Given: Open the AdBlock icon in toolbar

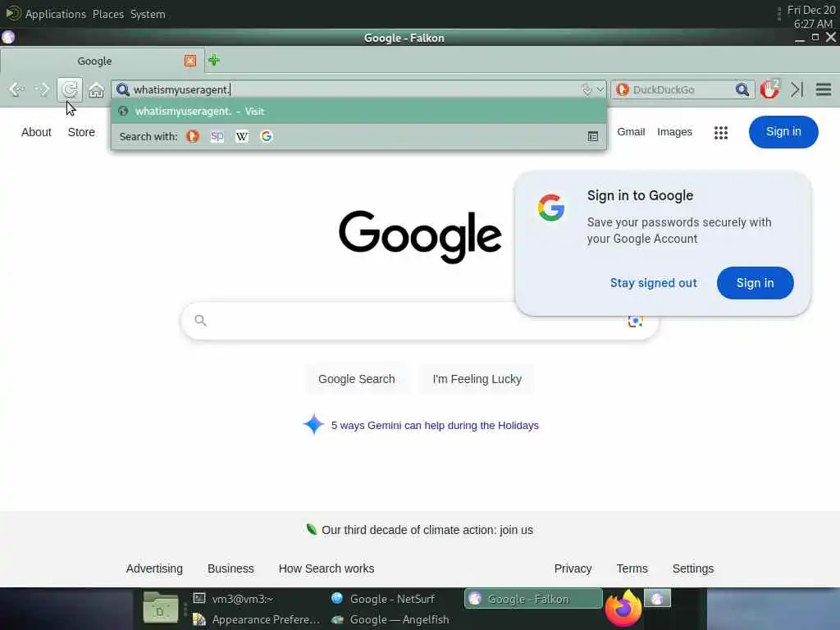Looking at the screenshot, I should (769, 89).
